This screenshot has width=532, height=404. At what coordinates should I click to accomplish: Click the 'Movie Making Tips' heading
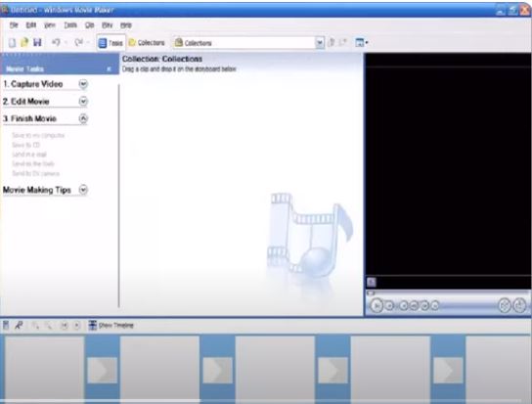click(x=37, y=190)
